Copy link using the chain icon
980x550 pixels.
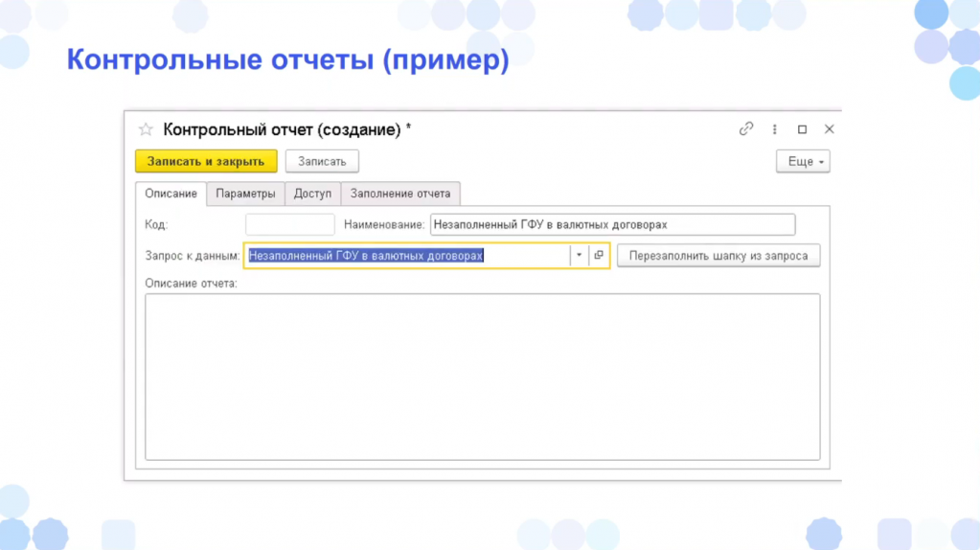click(746, 128)
